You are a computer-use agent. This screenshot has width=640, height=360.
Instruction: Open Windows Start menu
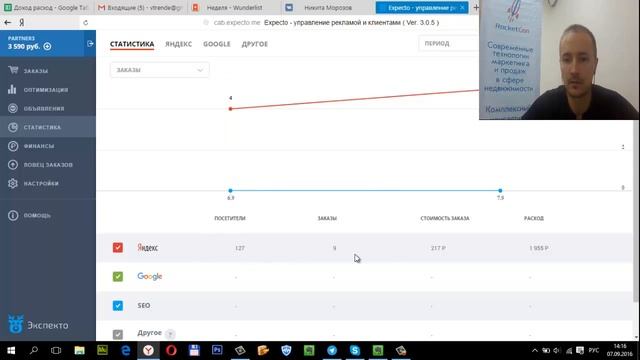[11, 350]
